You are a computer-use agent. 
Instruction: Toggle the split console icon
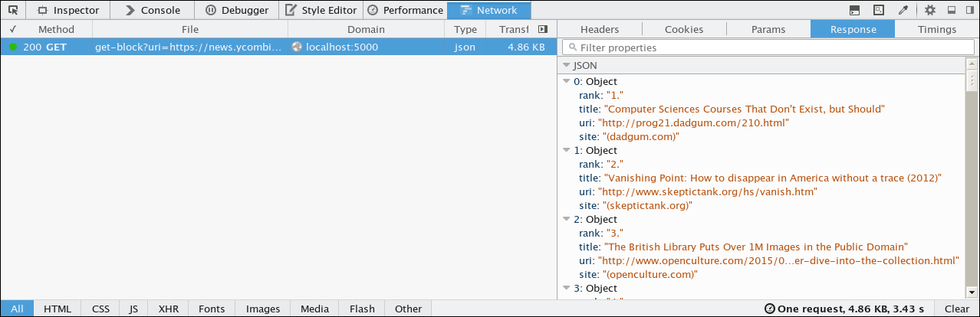click(x=854, y=10)
